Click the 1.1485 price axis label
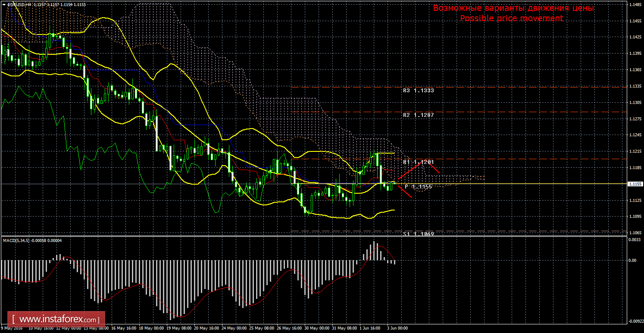Screen dimensions: 644x333 click(x=635, y=5)
